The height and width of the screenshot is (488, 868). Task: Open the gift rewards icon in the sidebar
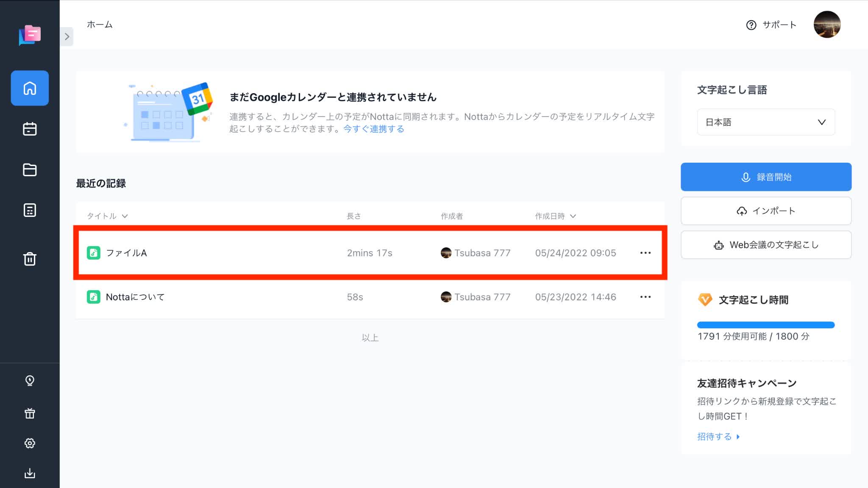click(x=30, y=413)
